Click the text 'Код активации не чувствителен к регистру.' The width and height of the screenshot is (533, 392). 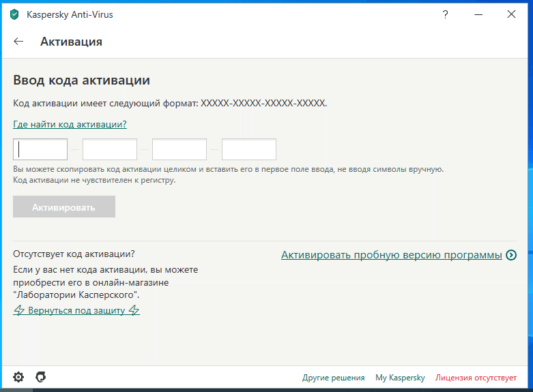[94, 180]
